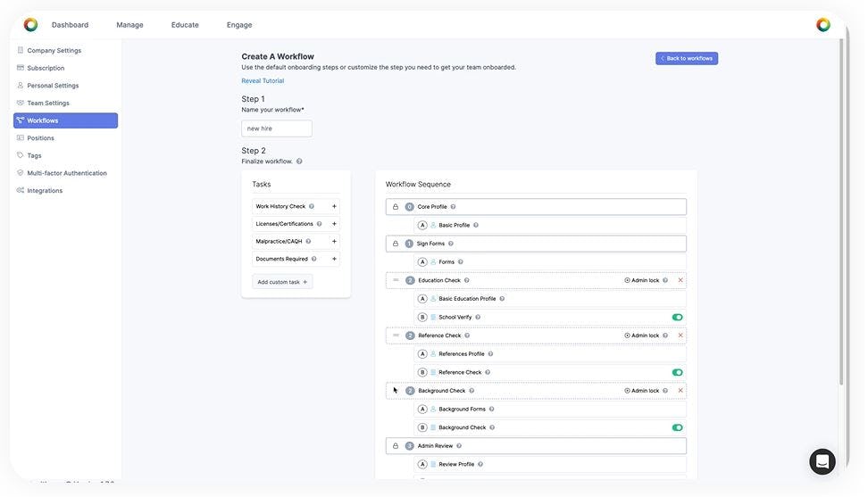
Task: Click the drag handle on Education Check
Action: (x=396, y=280)
